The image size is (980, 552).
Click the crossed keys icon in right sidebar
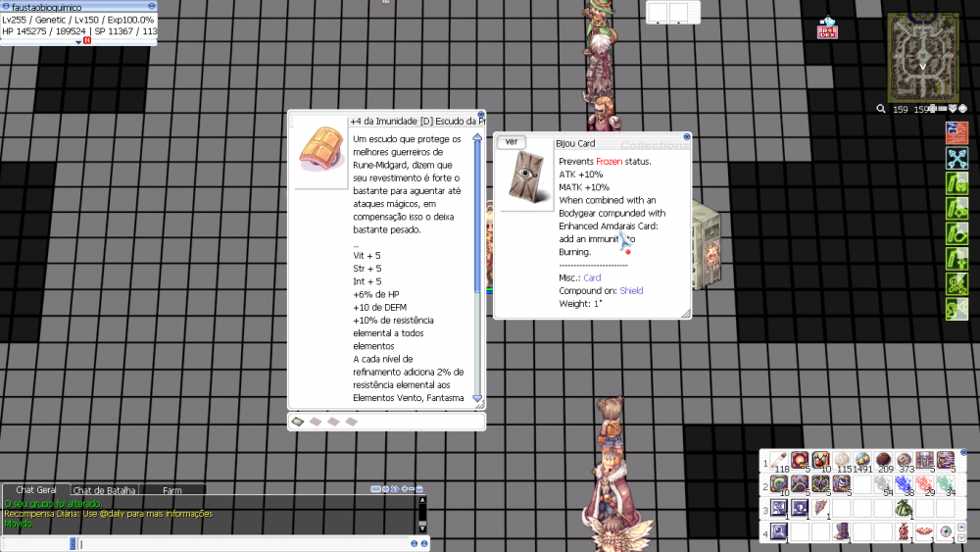coord(956,158)
